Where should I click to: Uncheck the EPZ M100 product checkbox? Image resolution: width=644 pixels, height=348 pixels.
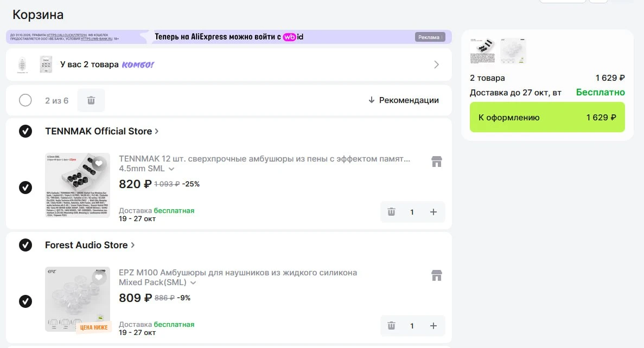25,301
